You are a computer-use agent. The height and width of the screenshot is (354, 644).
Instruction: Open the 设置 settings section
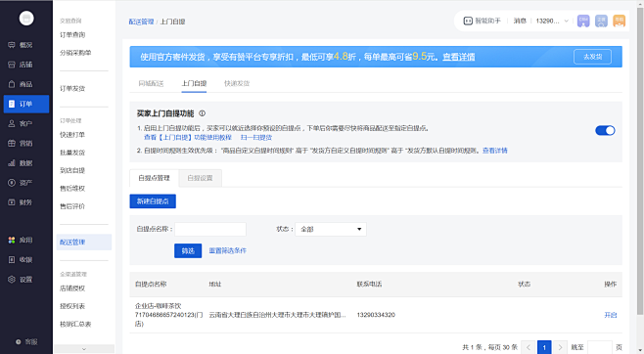click(21, 280)
